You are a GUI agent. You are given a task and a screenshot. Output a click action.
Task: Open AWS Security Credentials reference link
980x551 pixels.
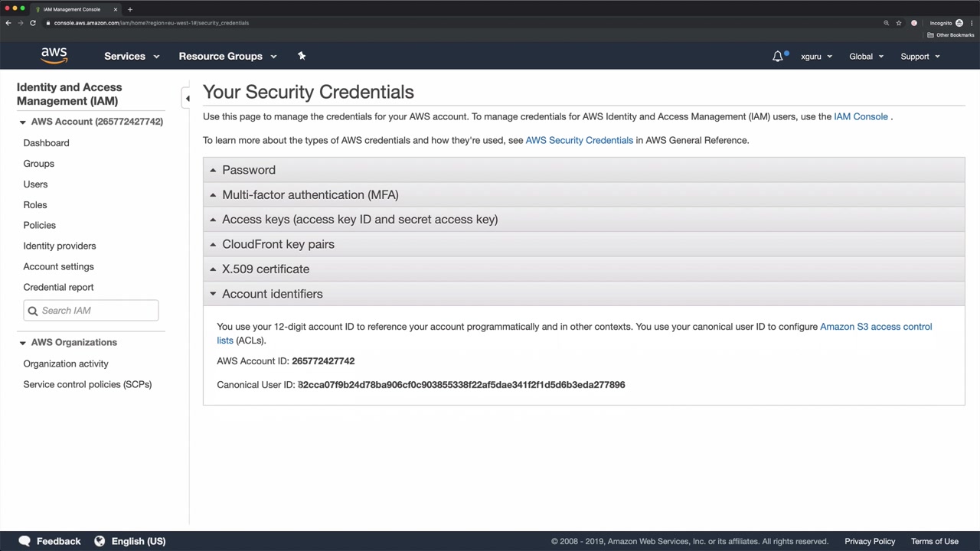579,140
